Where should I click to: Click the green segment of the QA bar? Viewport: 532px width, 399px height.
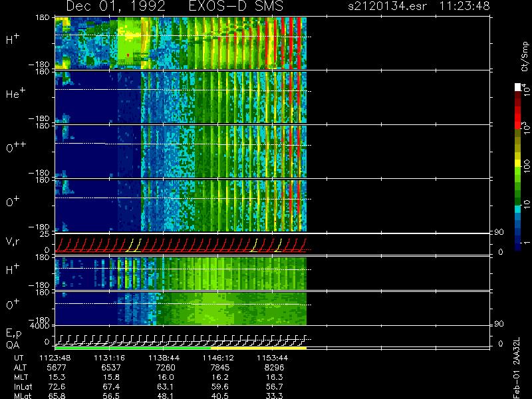[132, 348]
